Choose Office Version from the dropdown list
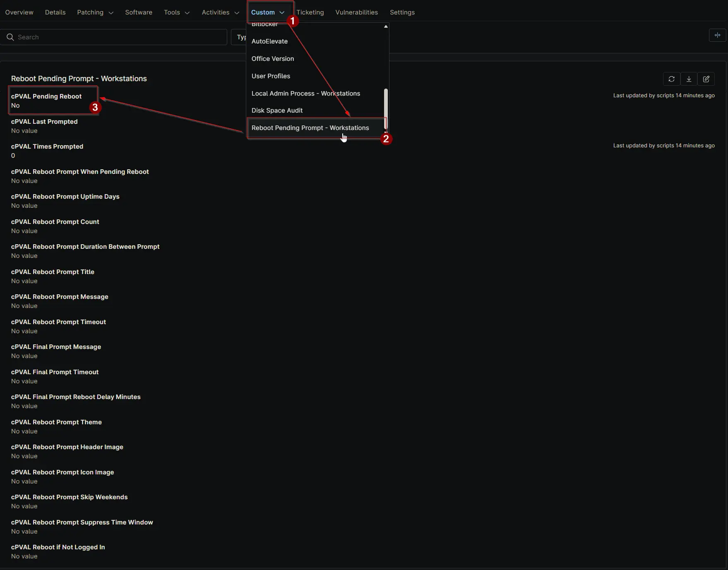Image resolution: width=728 pixels, height=570 pixels. tap(273, 59)
